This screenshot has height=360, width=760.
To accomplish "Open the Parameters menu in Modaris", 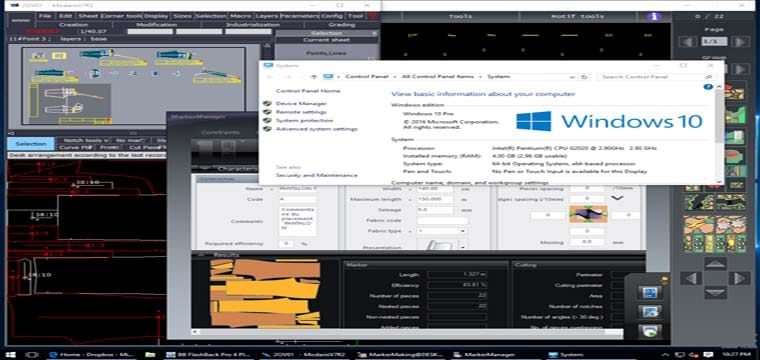I will pyautogui.click(x=299, y=16).
